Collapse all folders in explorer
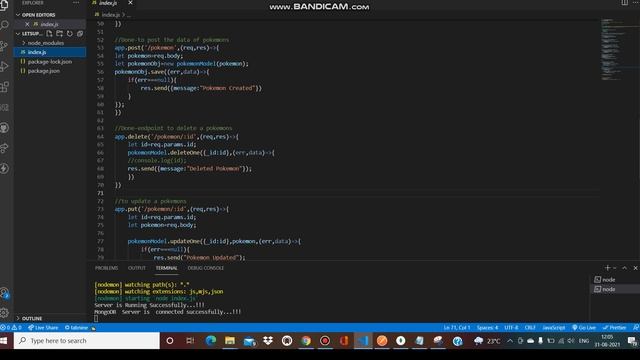Image resolution: width=640 pixels, height=360 pixels. pyautogui.click(x=80, y=33)
